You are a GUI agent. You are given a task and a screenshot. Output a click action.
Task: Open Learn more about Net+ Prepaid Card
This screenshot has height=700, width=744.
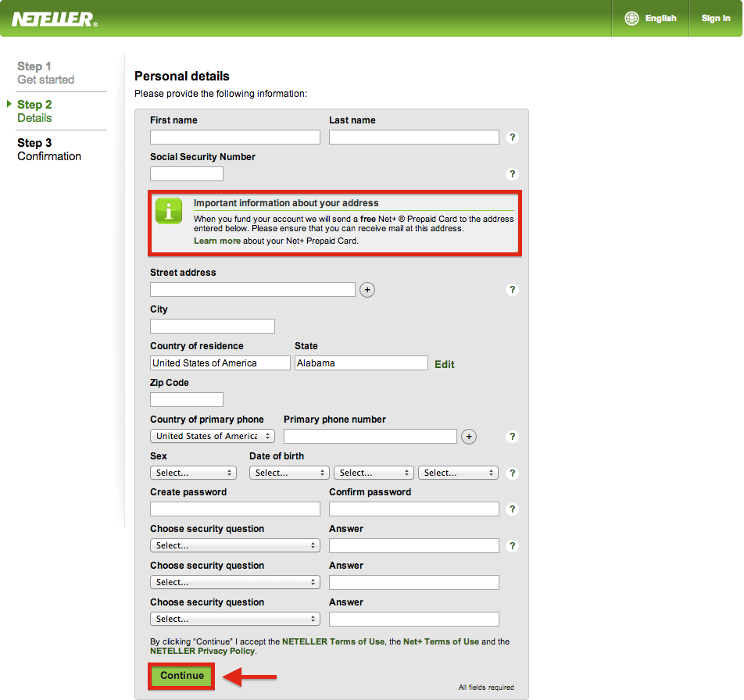click(x=216, y=241)
